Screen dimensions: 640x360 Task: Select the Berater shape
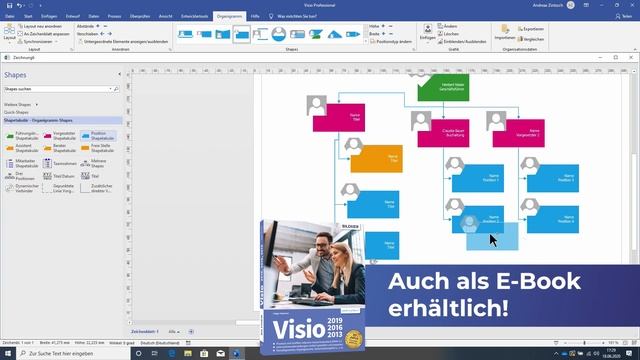(60, 148)
